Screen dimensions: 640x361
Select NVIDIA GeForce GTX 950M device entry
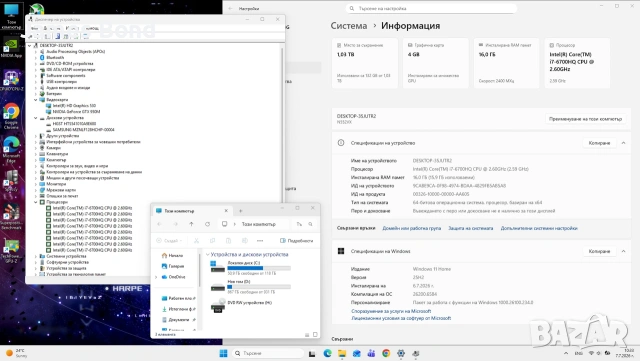click(76, 111)
